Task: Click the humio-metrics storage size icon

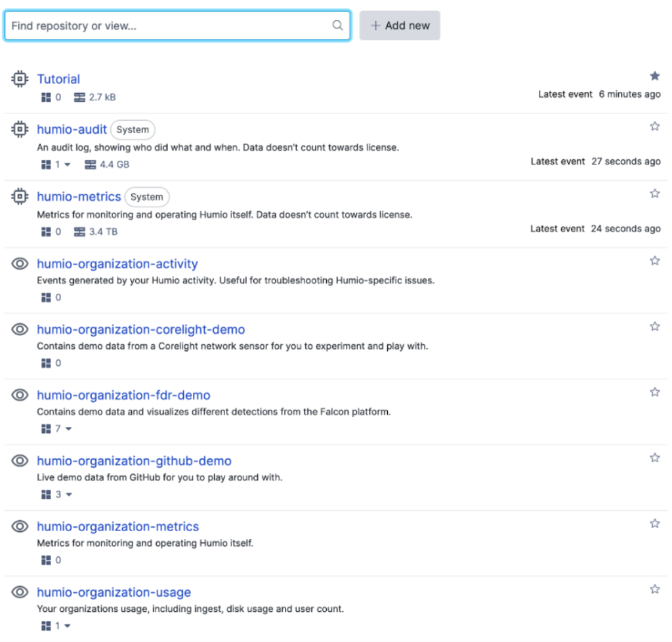Action: [x=79, y=231]
